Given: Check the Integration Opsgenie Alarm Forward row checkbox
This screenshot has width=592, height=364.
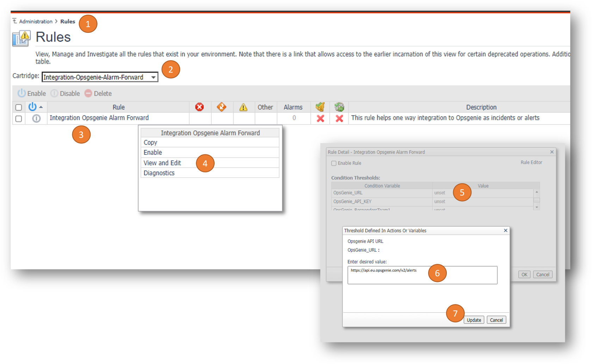Looking at the screenshot, I should point(19,118).
